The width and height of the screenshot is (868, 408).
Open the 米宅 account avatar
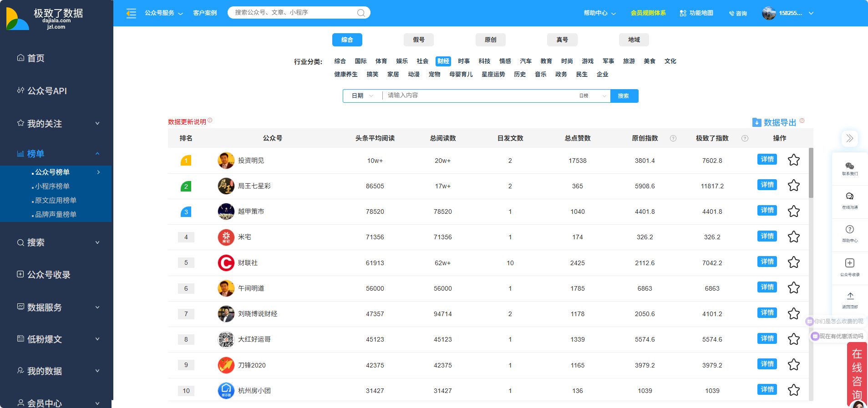coord(226,237)
